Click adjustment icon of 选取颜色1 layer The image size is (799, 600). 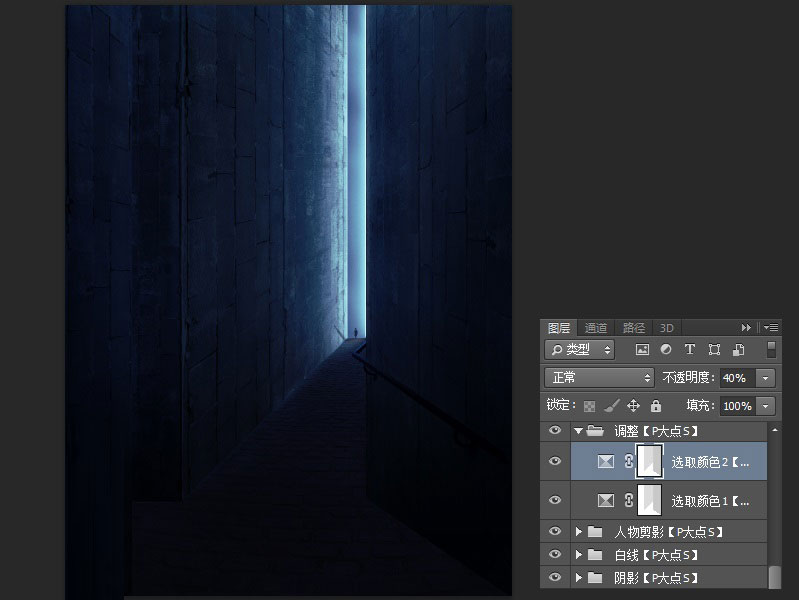[x=605, y=501]
